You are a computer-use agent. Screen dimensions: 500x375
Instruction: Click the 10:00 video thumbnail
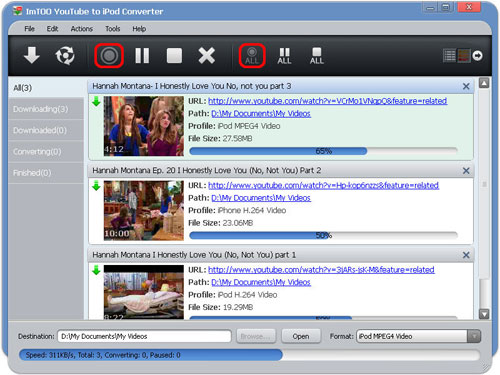(144, 210)
